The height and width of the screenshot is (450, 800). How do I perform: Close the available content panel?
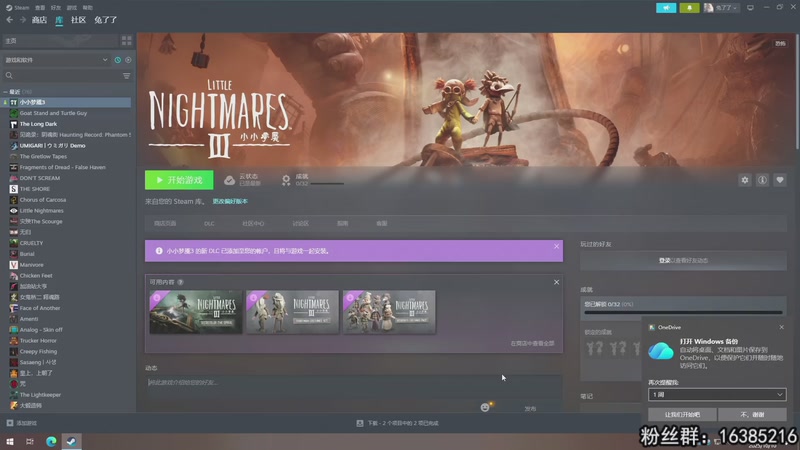(557, 282)
